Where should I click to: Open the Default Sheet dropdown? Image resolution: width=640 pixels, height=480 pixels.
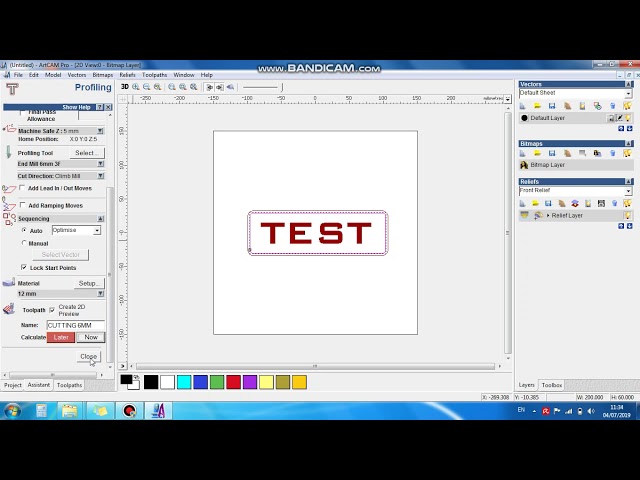628,93
